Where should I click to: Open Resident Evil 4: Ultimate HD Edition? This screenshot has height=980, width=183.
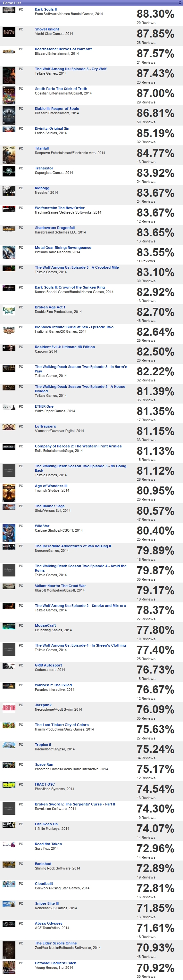[x=65, y=347]
